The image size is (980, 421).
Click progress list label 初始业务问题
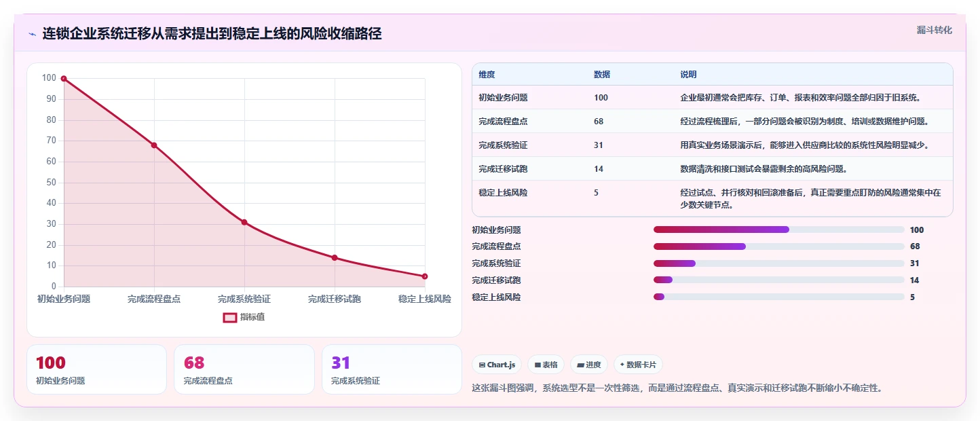496,230
